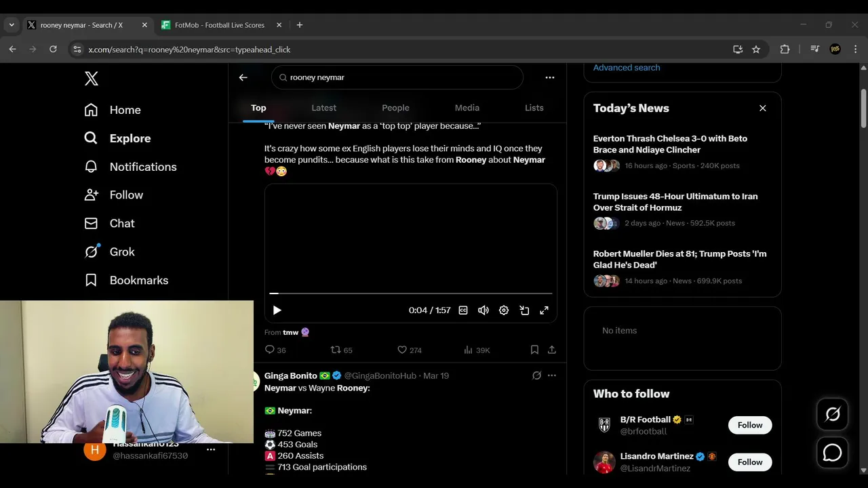Open B/R Football profile name
This screenshot has height=488, width=868.
[645, 420]
